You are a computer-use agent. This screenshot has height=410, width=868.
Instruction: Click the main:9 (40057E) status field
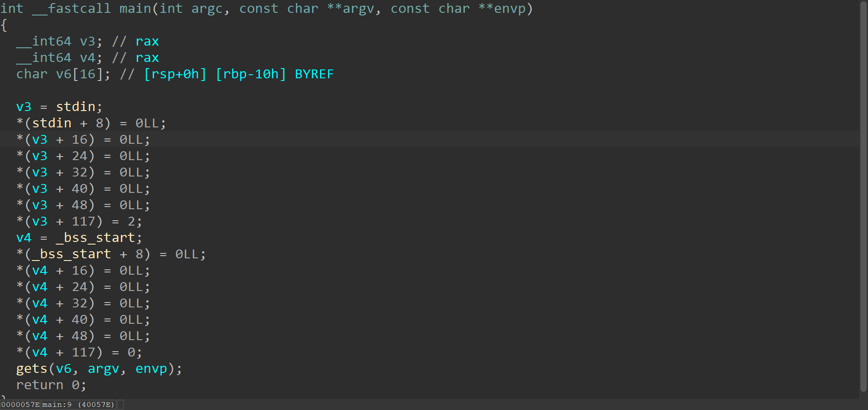[x=78, y=405]
